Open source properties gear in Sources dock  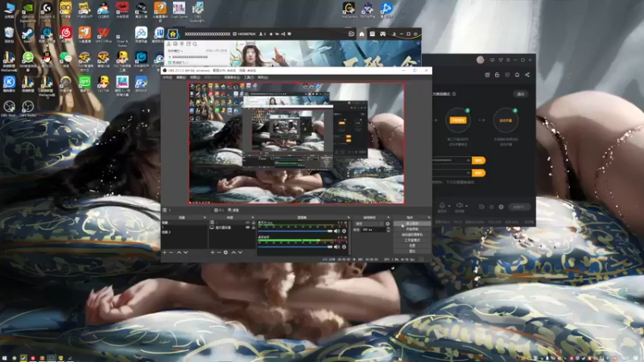pos(225,253)
